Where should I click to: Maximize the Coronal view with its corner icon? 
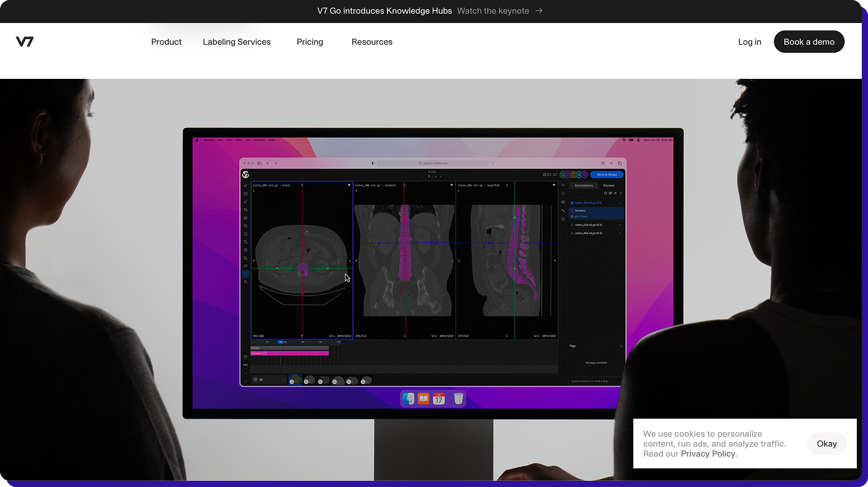pos(451,185)
